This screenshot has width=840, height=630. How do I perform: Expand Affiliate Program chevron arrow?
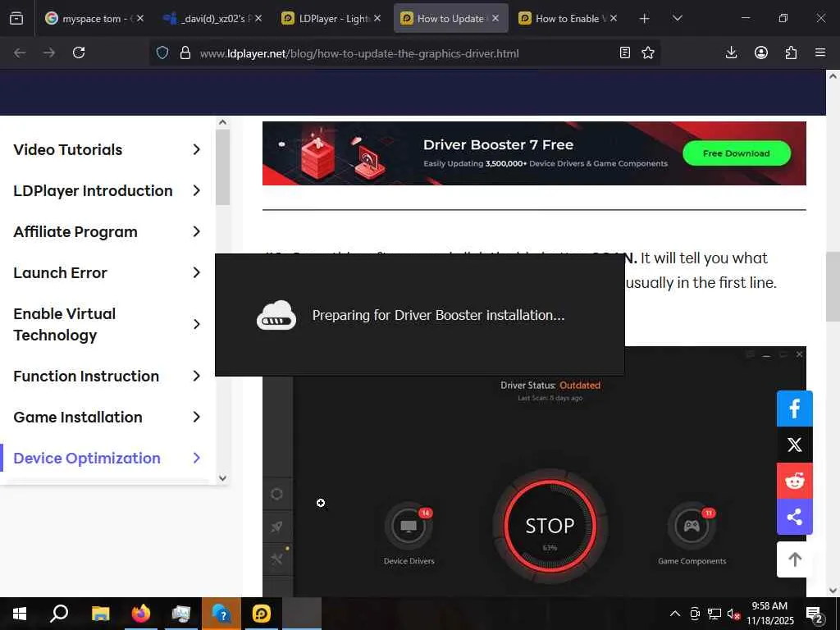click(197, 232)
